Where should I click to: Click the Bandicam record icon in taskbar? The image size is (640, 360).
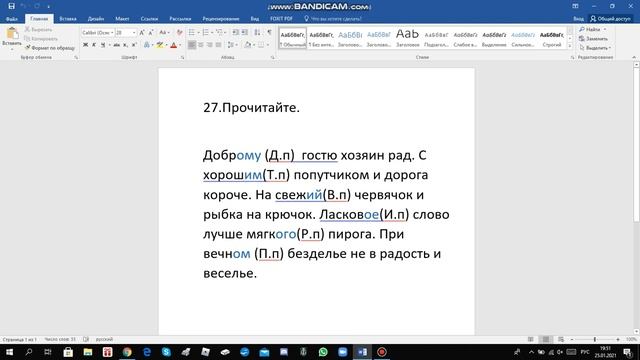pyautogui.click(x=382, y=352)
